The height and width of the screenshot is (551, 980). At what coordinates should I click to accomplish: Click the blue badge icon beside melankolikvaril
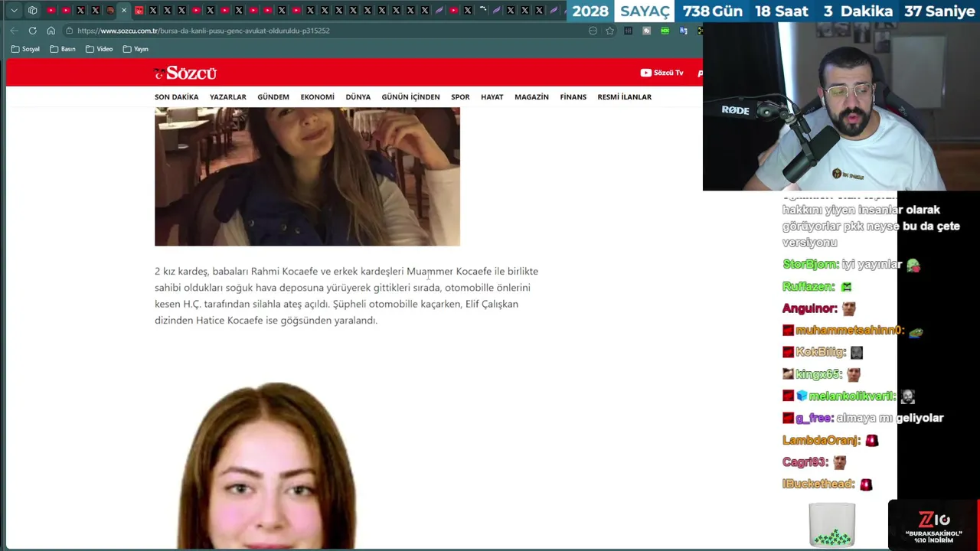[x=802, y=396]
